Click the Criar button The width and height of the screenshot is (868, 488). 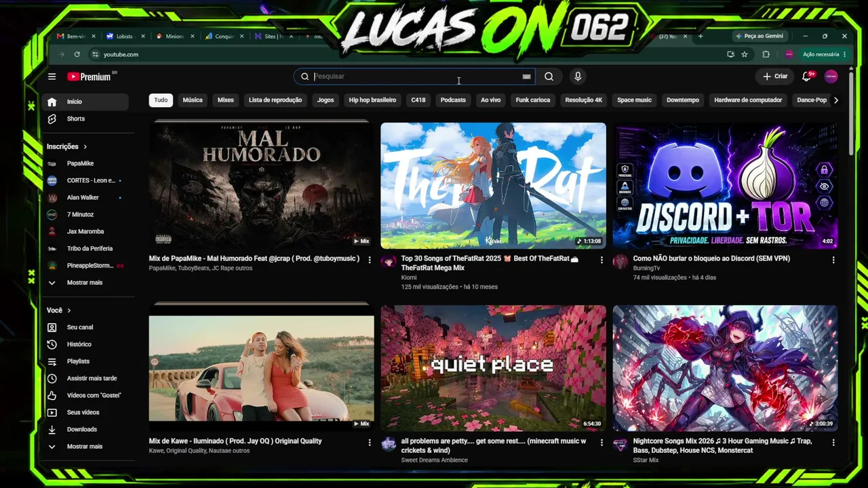coord(775,77)
